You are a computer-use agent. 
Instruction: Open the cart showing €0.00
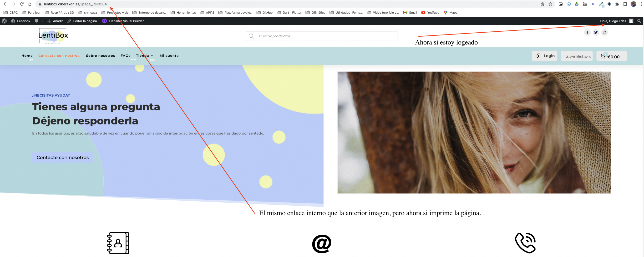point(612,56)
